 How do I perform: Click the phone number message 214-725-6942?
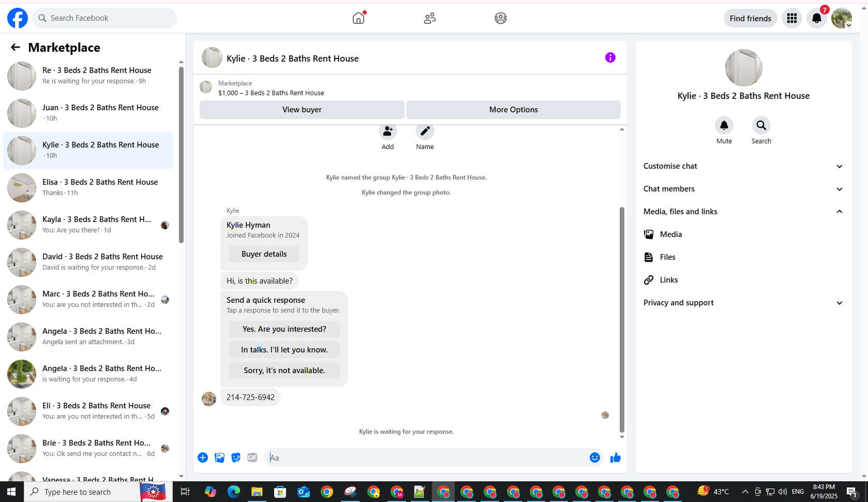tap(250, 397)
